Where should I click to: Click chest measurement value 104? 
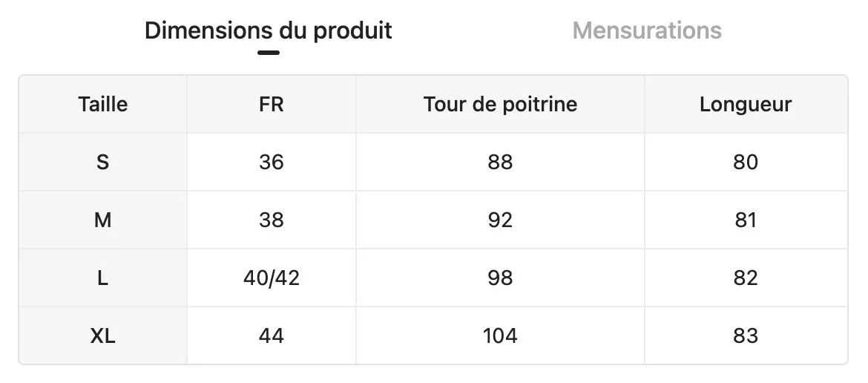pyautogui.click(x=500, y=335)
